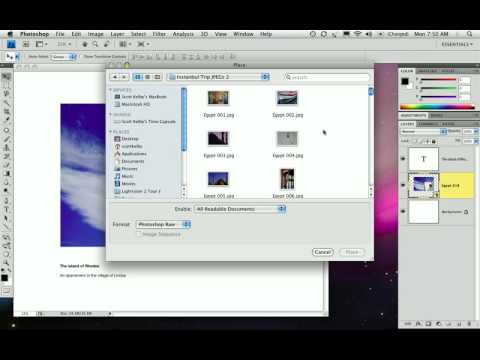Select the Egypt 002.jpg thumbnail

[287, 98]
